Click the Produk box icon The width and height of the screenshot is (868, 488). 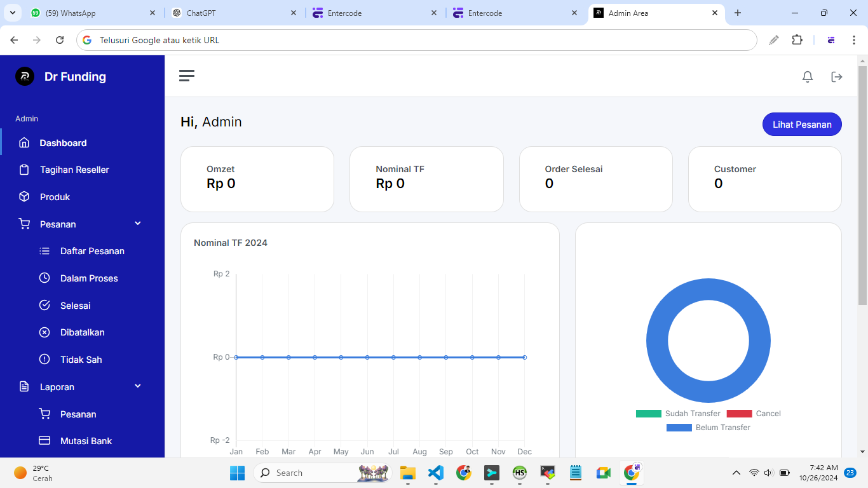tap(24, 197)
